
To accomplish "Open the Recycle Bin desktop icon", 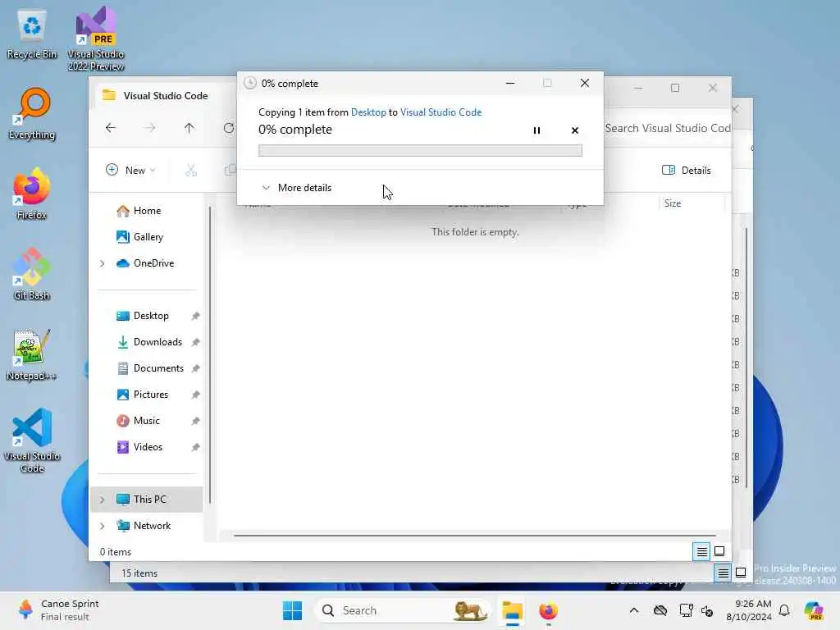I will 32,34.
